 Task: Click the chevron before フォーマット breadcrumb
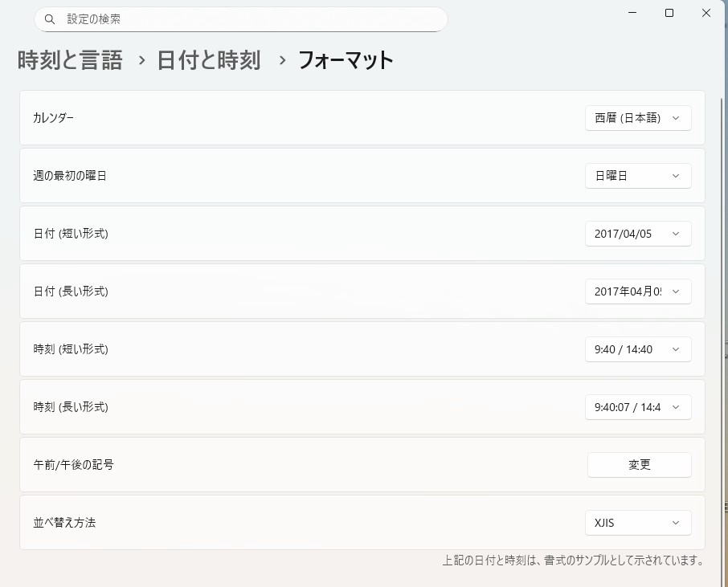[x=282, y=60]
